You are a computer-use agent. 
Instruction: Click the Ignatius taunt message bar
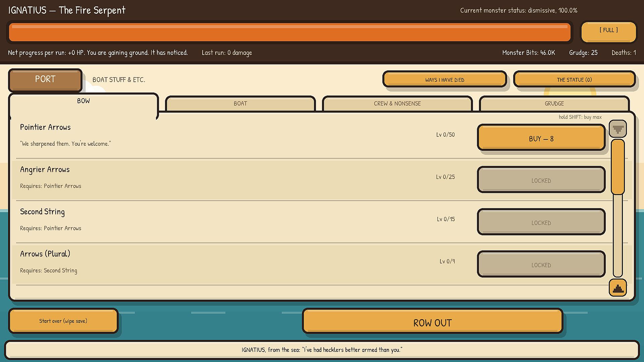[322, 350]
